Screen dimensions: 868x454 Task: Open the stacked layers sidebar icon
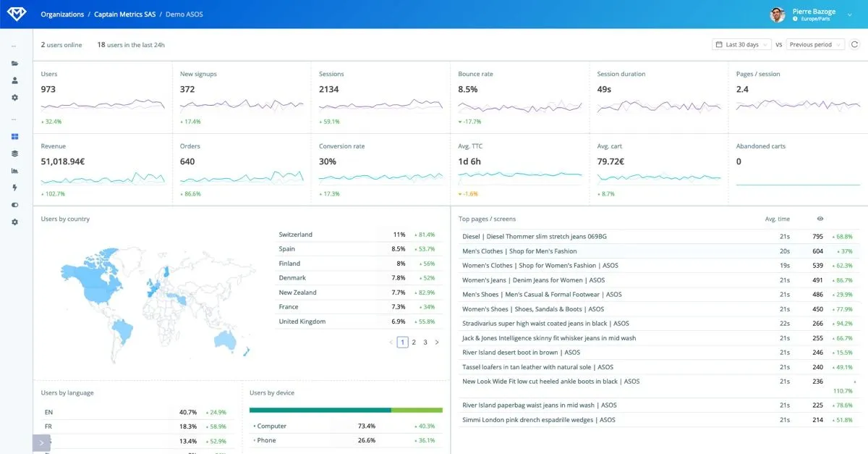tap(14, 154)
